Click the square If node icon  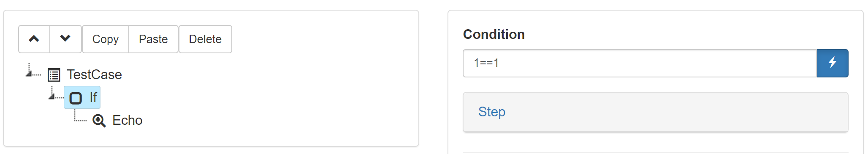click(76, 98)
